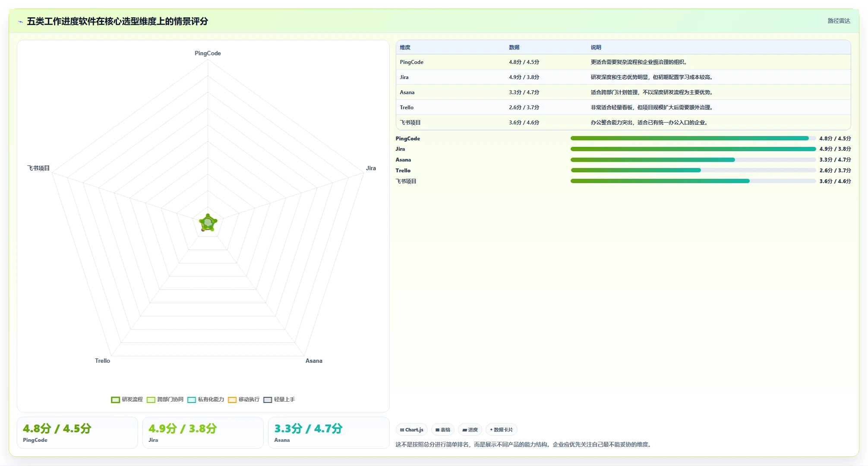
Task: Click the 数据 column header
Action: click(x=514, y=48)
